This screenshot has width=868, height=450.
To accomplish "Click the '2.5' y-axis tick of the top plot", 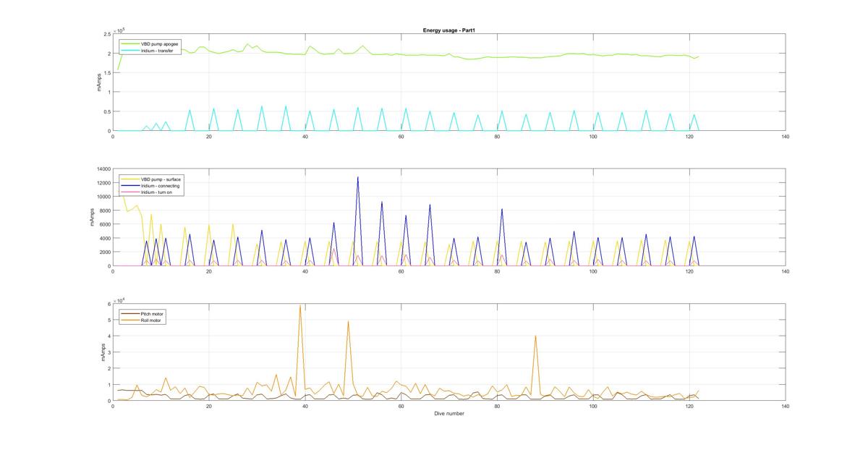I will tap(107, 34).
